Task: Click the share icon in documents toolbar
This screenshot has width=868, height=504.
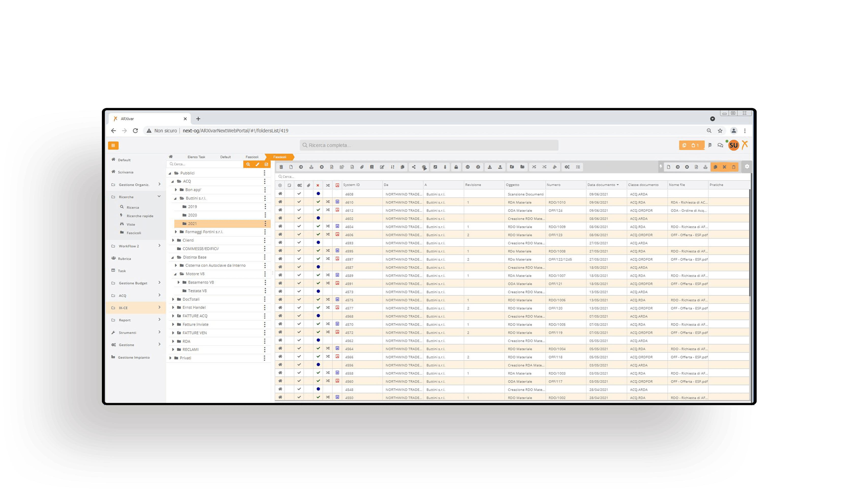Action: click(x=414, y=167)
